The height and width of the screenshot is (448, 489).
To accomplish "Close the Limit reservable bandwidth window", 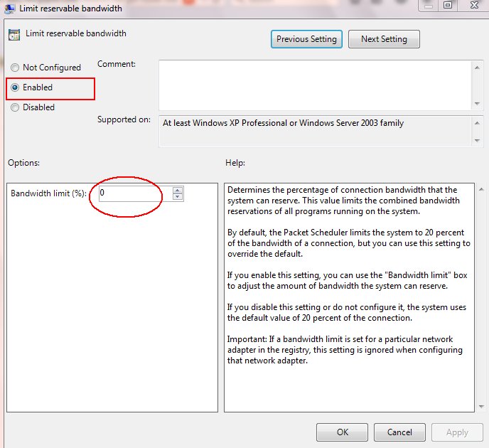I will tap(474, 5).
